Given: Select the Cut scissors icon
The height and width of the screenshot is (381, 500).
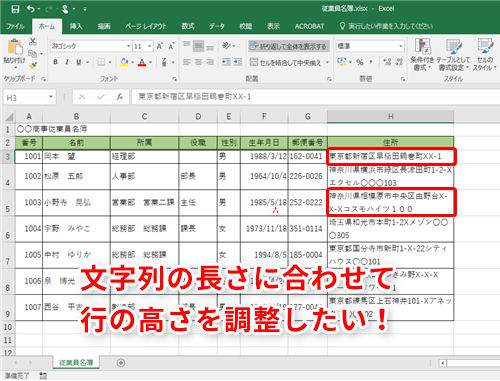Looking at the screenshot, I should coord(33,42).
